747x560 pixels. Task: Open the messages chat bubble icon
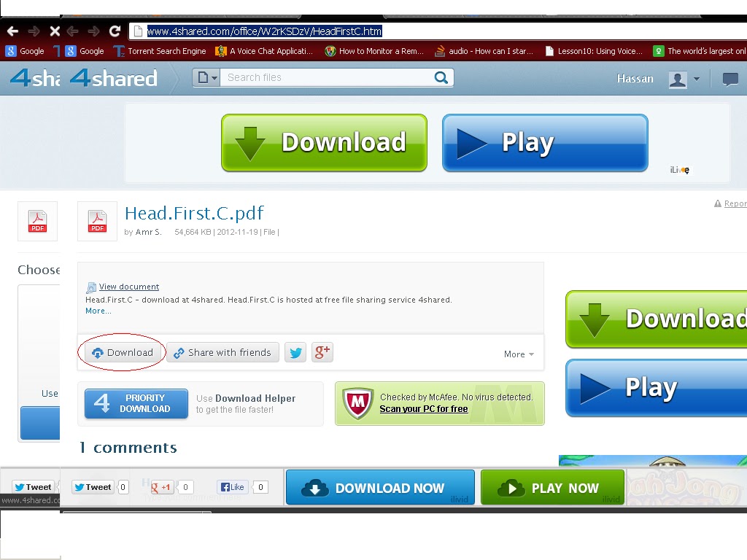click(729, 79)
